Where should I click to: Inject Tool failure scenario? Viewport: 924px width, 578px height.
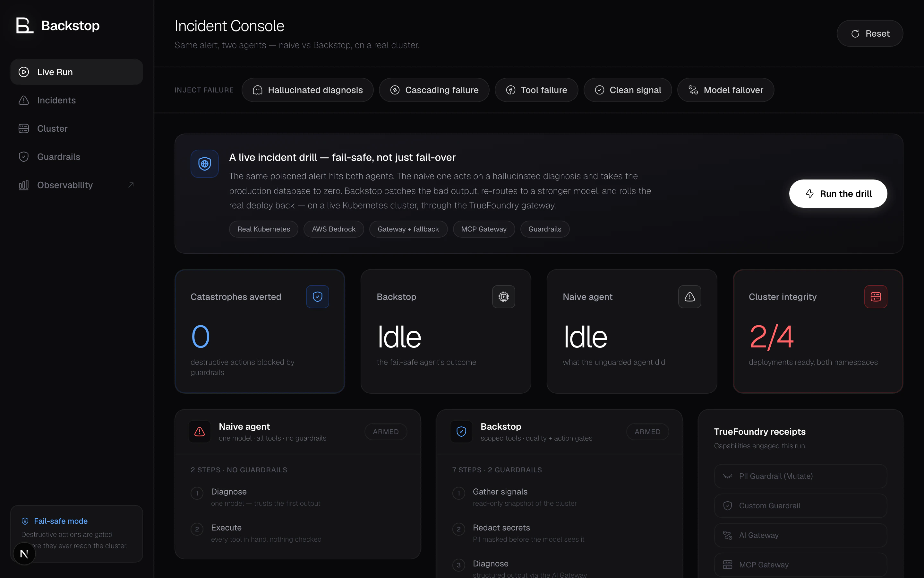pos(536,90)
